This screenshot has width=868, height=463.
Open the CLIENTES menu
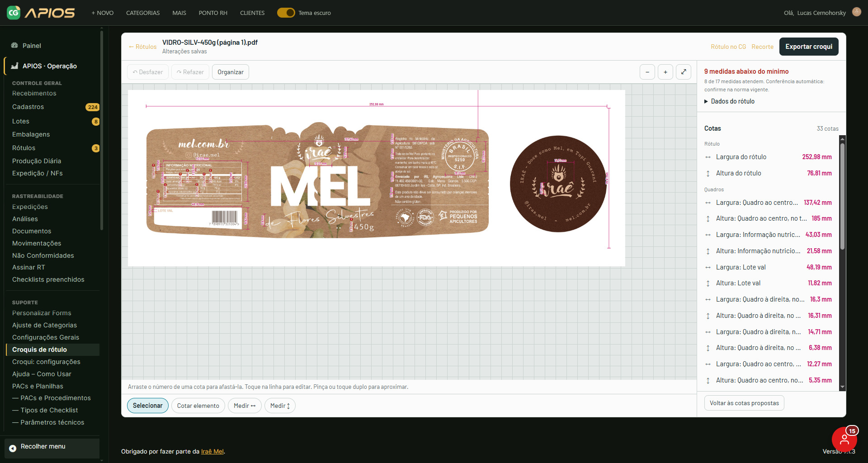252,13
